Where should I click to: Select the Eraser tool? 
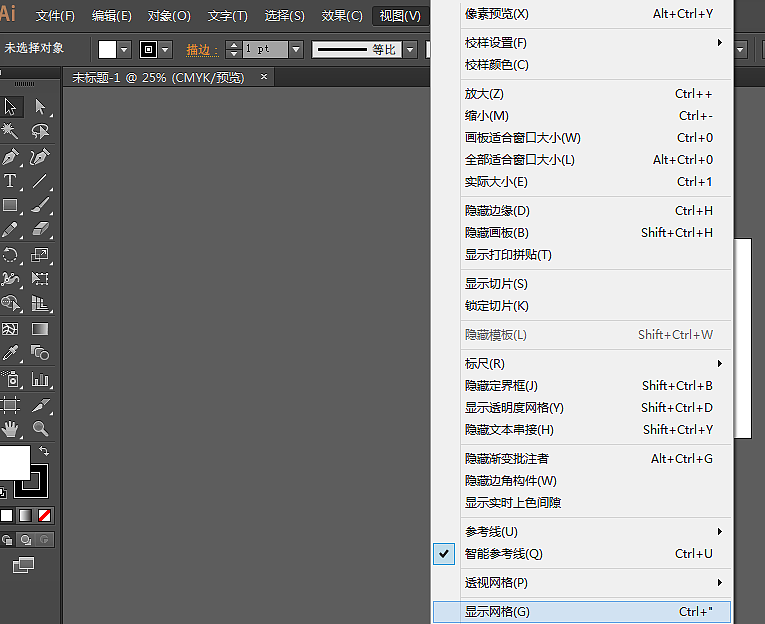point(40,229)
